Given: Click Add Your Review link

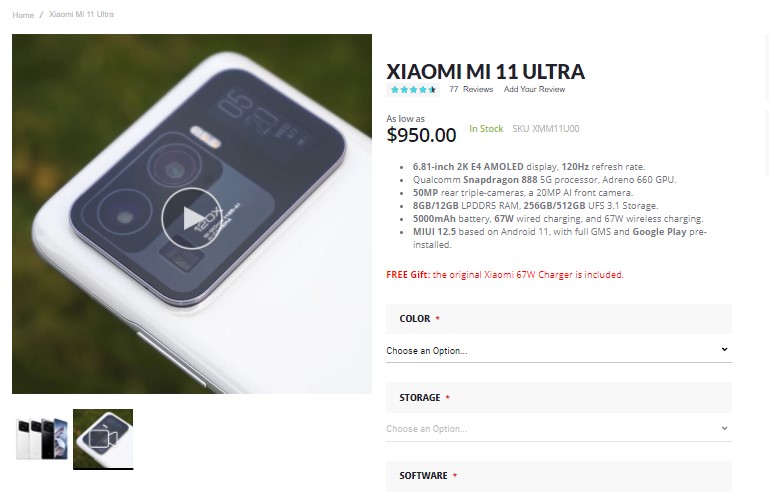Looking at the screenshot, I should [534, 89].
